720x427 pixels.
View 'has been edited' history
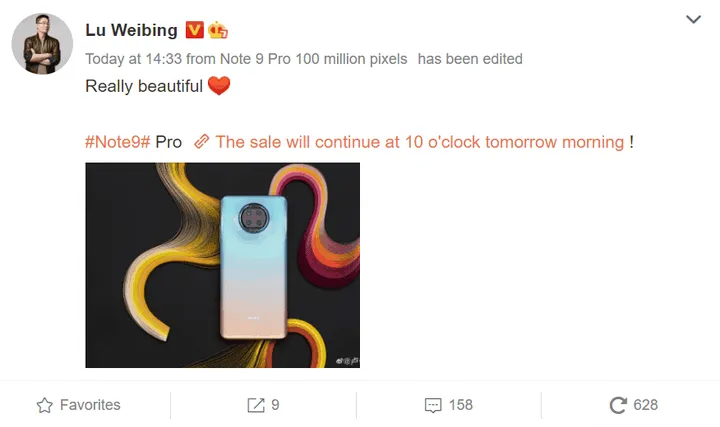(470, 59)
